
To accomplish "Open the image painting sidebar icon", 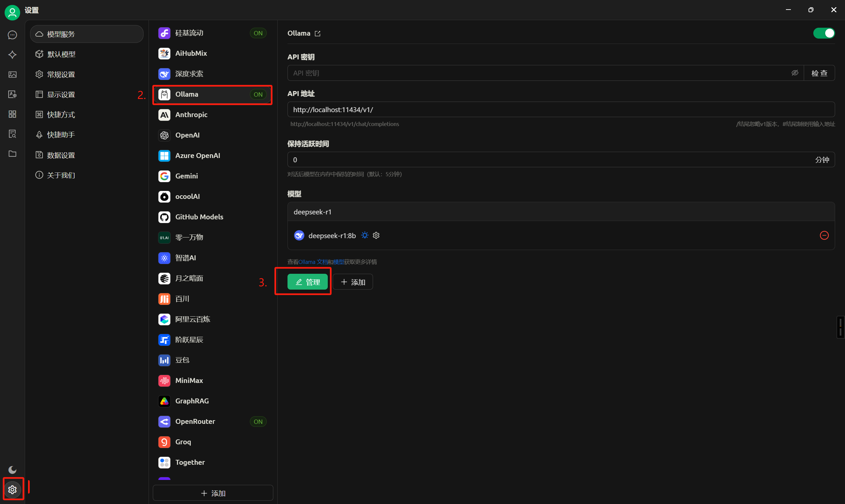I will click(x=12, y=74).
